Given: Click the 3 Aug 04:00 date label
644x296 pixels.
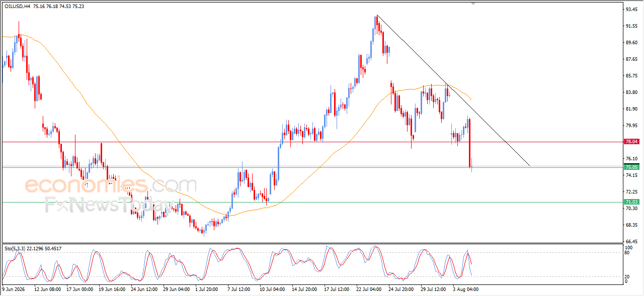Looking at the screenshot, I should [x=464, y=289].
